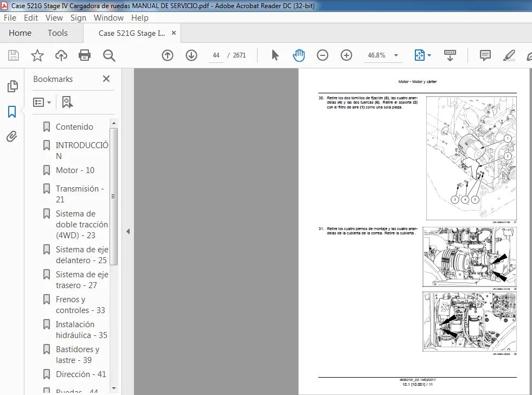Select the Highlight pen tool

pos(509,55)
